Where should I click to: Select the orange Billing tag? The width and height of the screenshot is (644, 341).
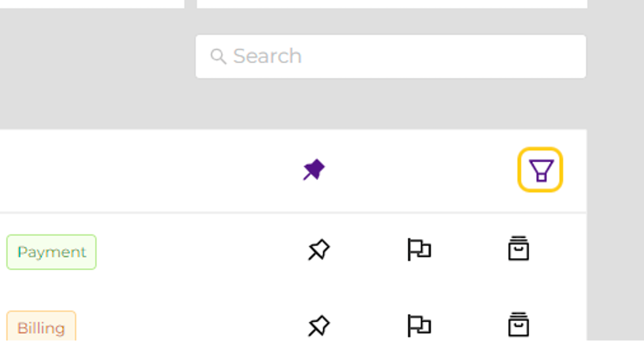click(41, 326)
